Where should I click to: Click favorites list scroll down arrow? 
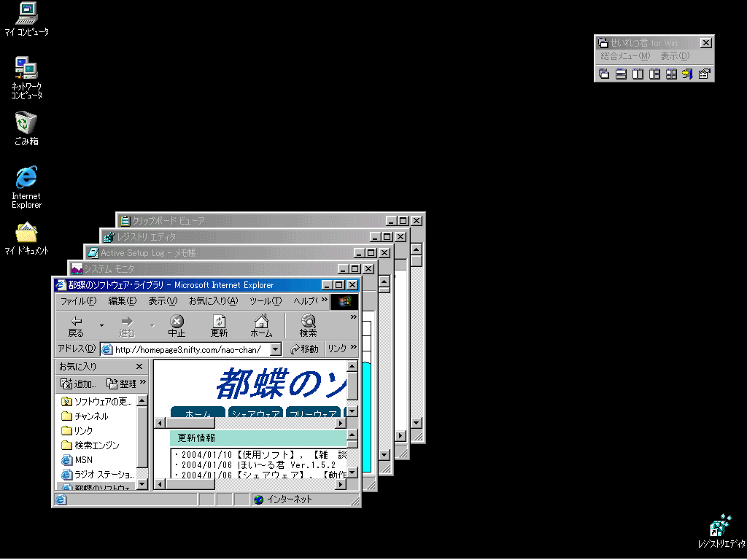point(142,484)
